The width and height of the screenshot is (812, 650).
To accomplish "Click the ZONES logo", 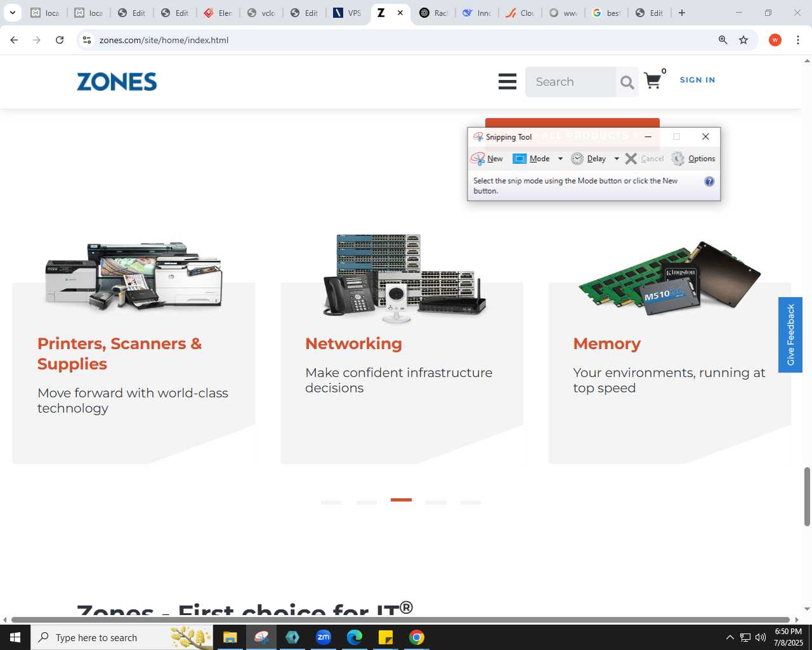I will click(117, 82).
